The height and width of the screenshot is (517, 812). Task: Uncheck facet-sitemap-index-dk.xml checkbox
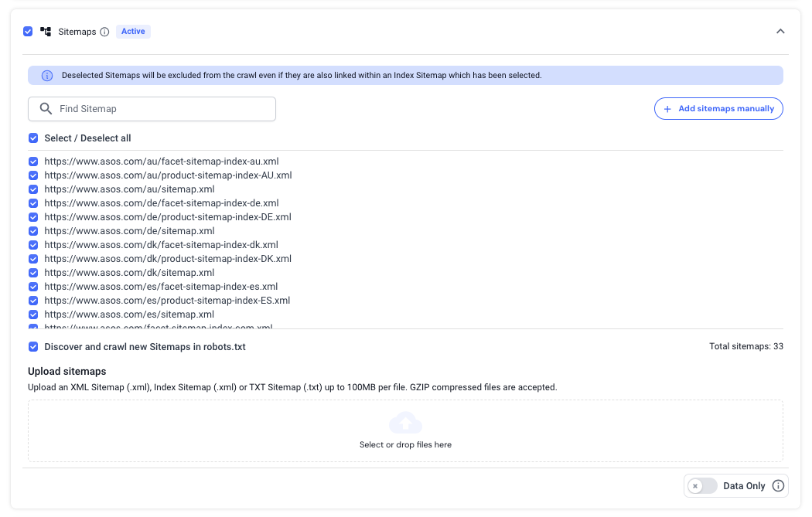click(33, 245)
